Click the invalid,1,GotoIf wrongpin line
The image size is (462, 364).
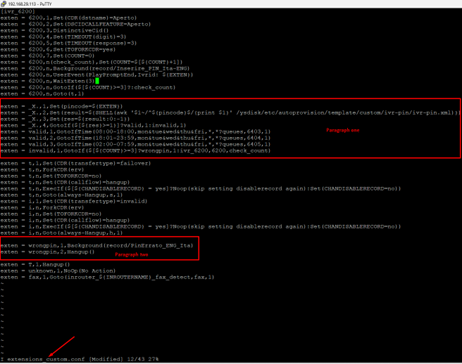tap(135, 151)
